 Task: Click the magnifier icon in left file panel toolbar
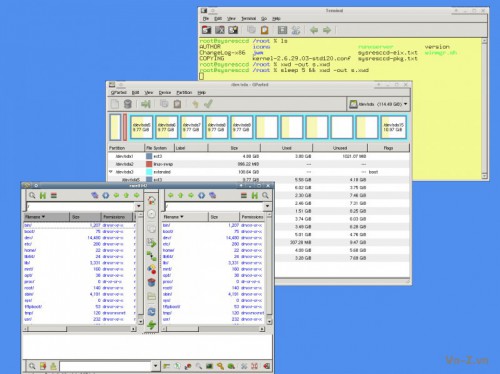[32, 195]
